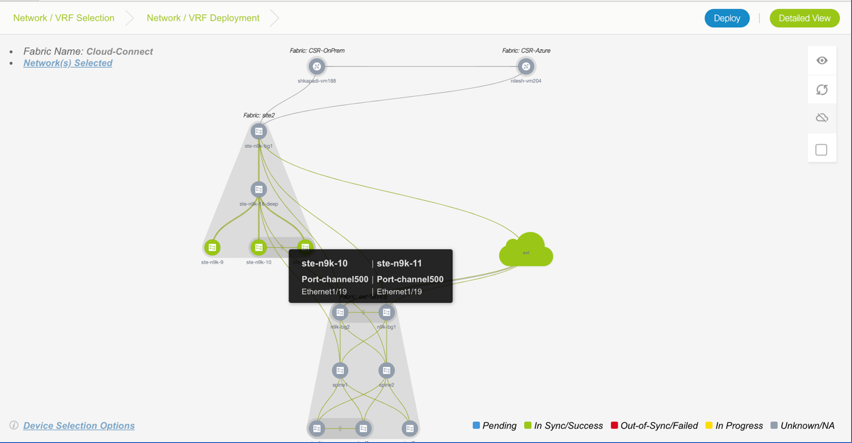Select the nilesh-vm204 router in CSR-Azure
Viewport: 852px width, 443px height.
526,67
